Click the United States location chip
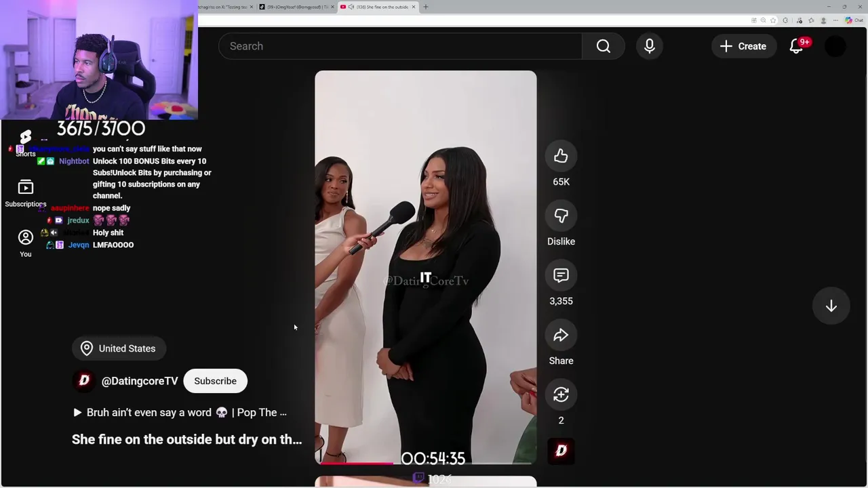868x488 pixels. pyautogui.click(x=119, y=348)
